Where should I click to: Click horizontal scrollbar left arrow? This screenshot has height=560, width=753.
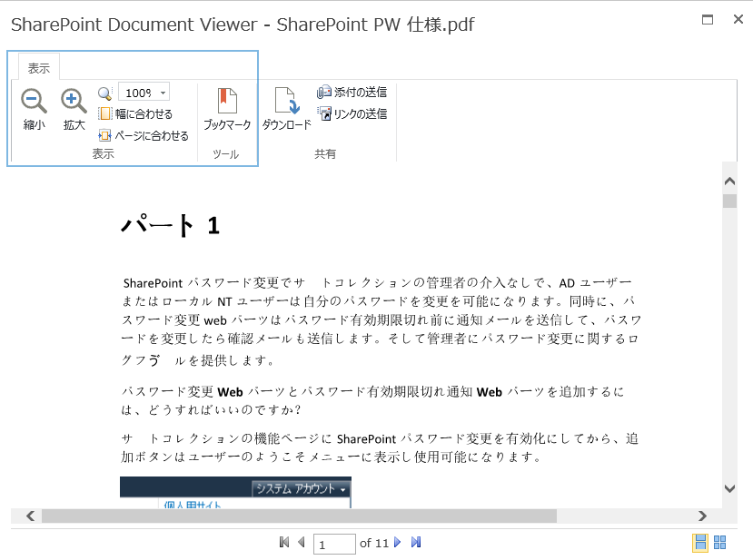[x=31, y=516]
